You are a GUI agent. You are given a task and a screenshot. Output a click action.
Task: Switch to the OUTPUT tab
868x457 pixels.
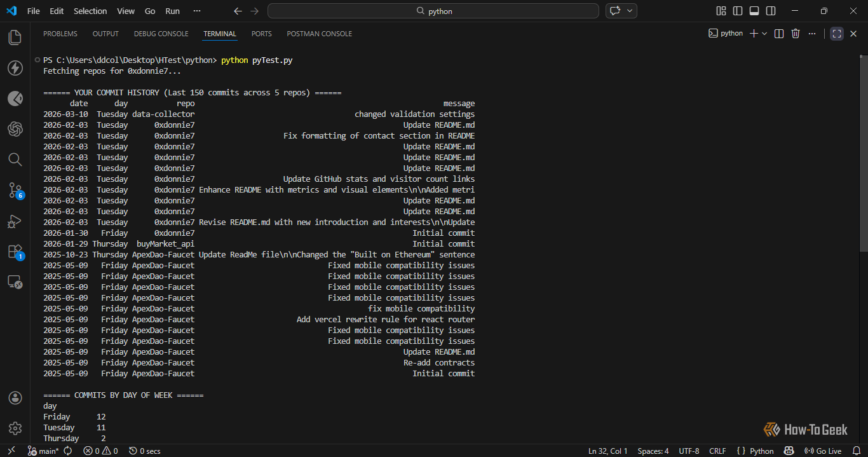[105, 34]
